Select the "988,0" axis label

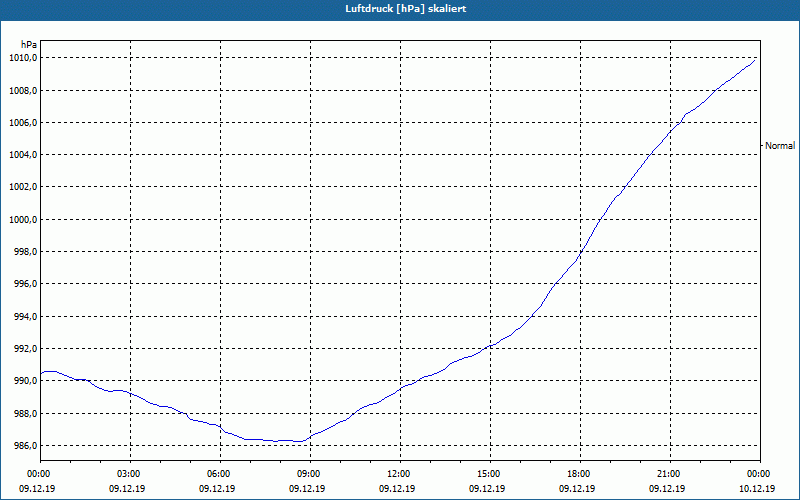(26, 413)
